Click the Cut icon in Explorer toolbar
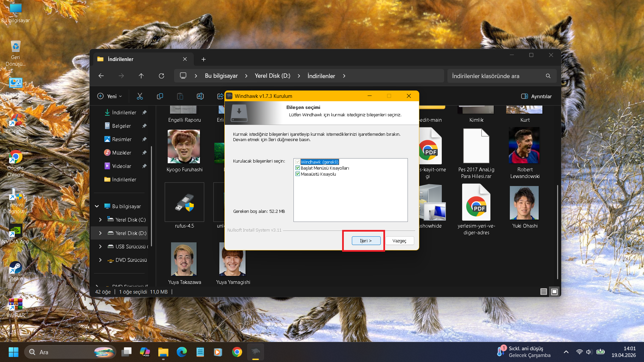 pyautogui.click(x=140, y=96)
